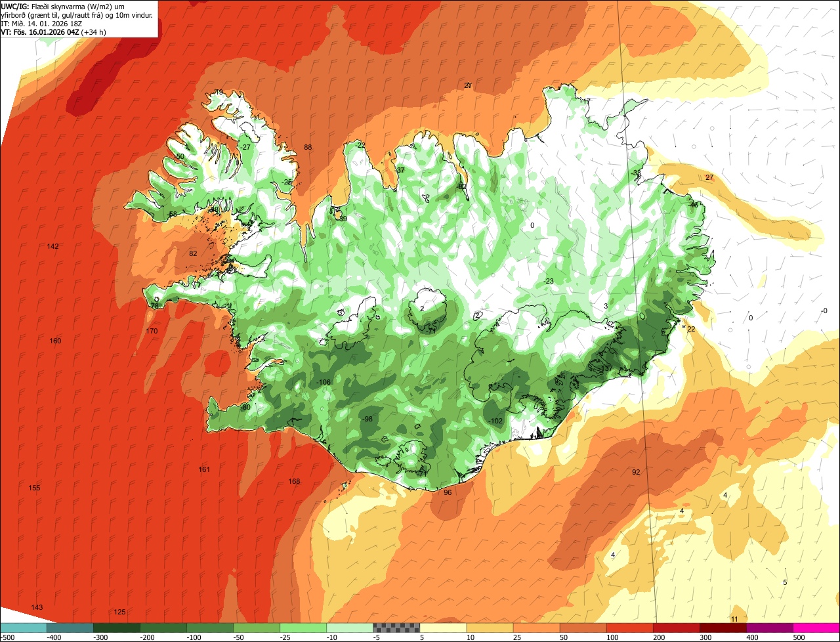Click the ocean flux value '160'
Screen dimensions: 840x642
pos(55,341)
